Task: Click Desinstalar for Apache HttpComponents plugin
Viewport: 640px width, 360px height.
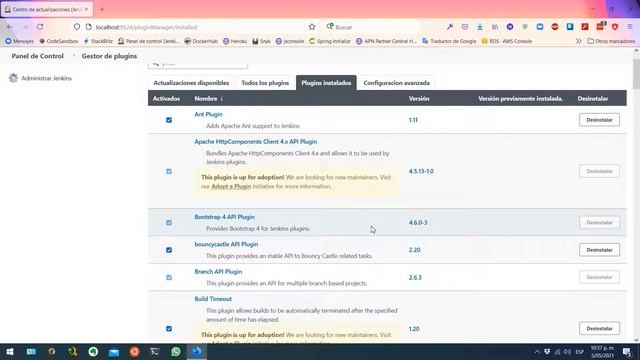Action: pyautogui.click(x=599, y=171)
